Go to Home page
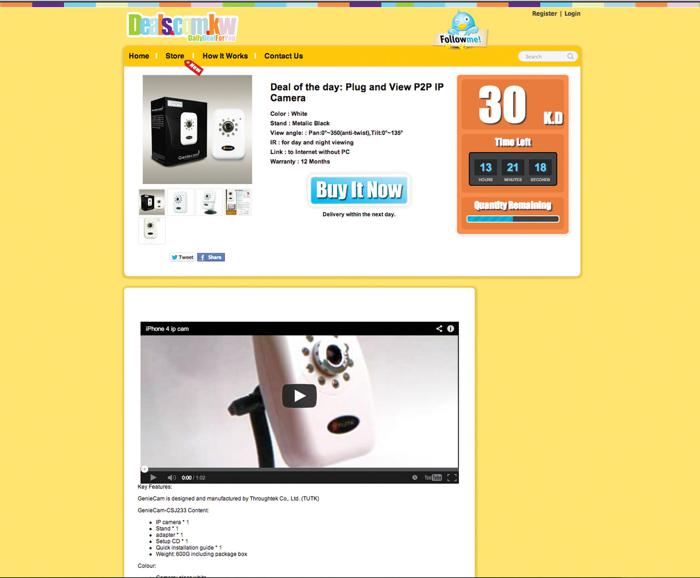 pyautogui.click(x=139, y=56)
